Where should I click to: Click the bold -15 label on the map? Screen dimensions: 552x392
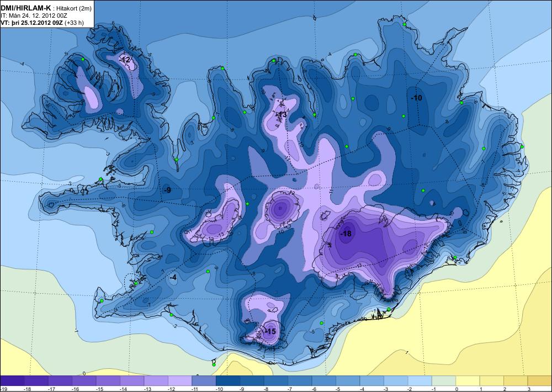[270, 332]
